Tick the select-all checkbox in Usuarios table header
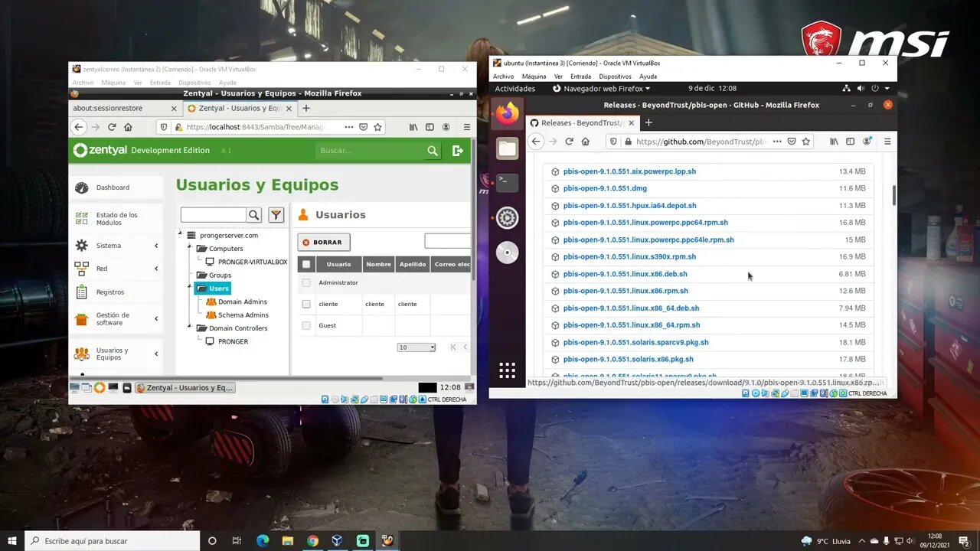Screen dimensions: 980x551 point(306,264)
